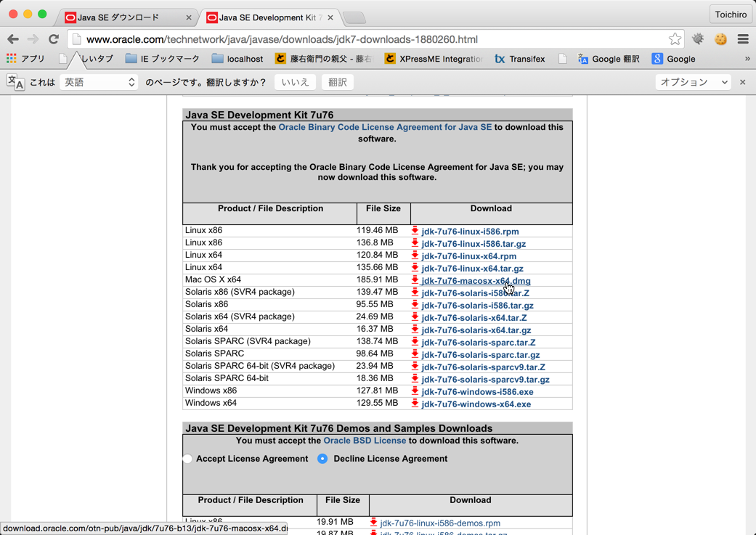This screenshot has height=535, width=756.
Task: Click the address bar URL field
Action: (x=374, y=39)
